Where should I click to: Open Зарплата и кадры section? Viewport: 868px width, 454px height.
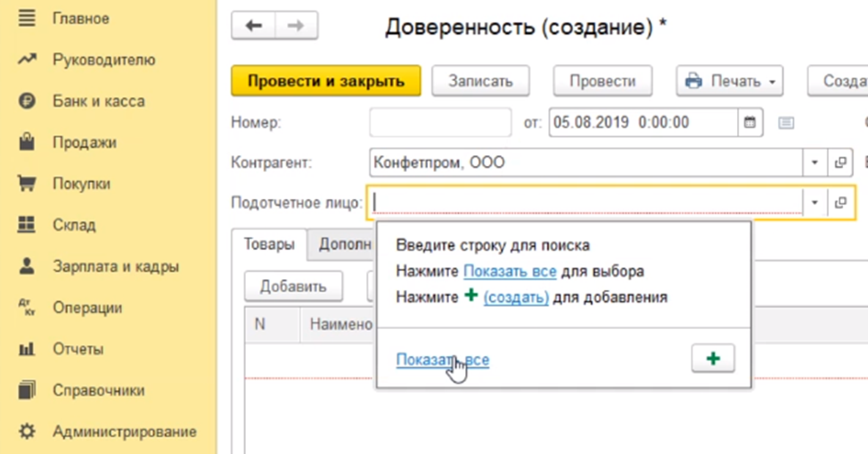pyautogui.click(x=115, y=266)
